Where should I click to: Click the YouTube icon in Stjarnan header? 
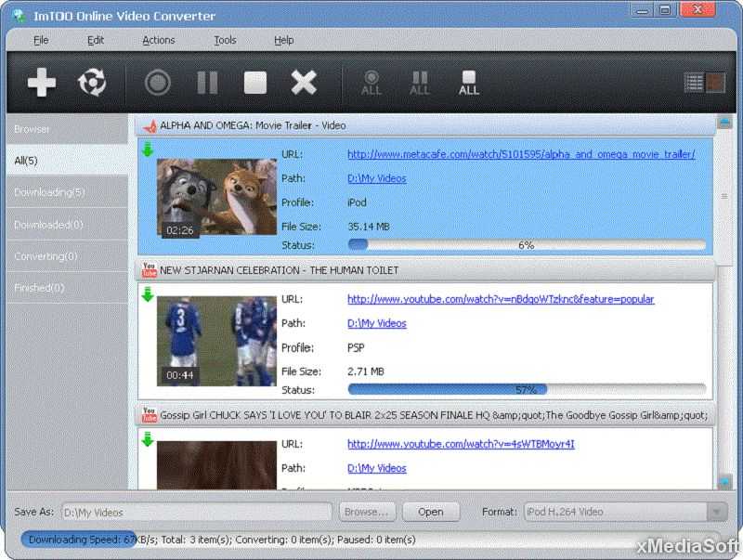coord(150,270)
